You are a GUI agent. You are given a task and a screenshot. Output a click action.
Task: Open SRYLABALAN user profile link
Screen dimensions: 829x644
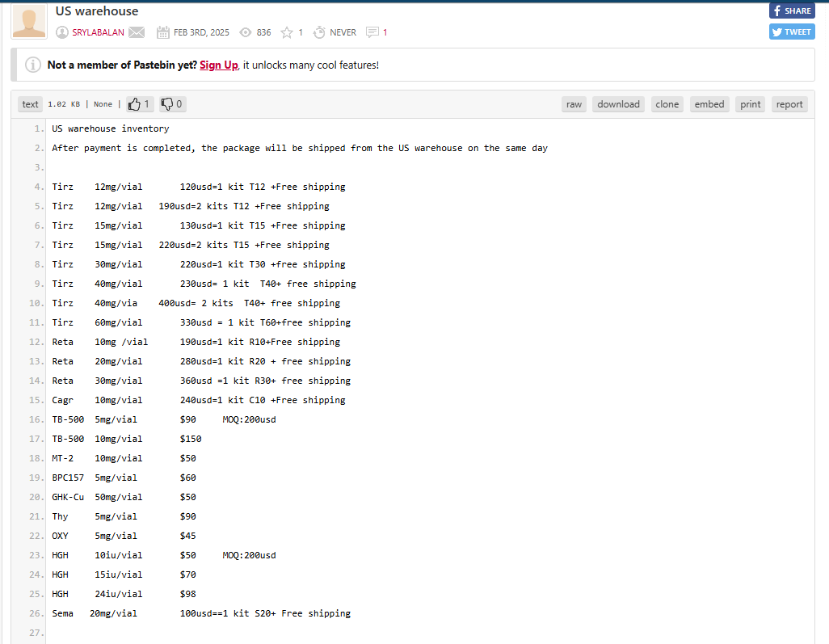coord(98,32)
